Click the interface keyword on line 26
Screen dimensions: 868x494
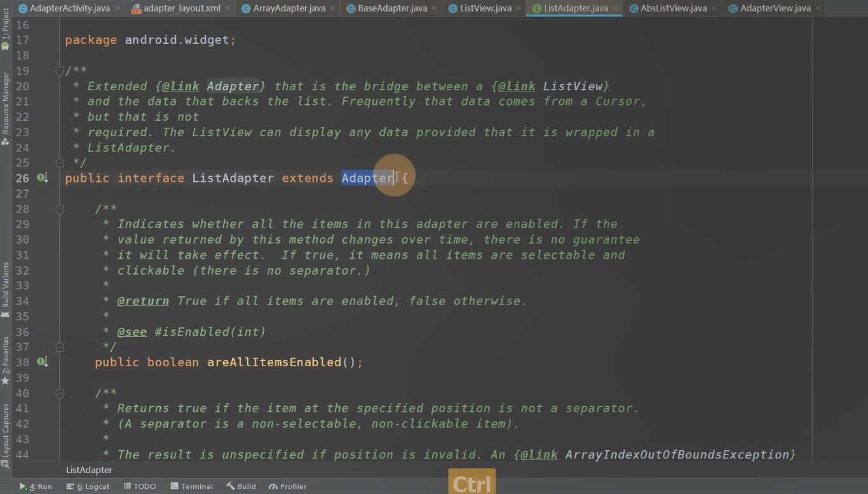(x=151, y=178)
